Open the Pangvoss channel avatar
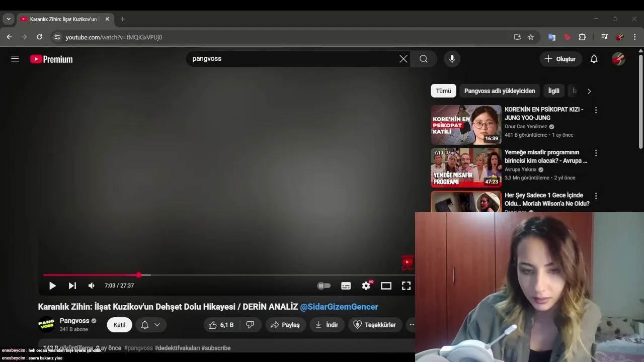 click(46, 324)
